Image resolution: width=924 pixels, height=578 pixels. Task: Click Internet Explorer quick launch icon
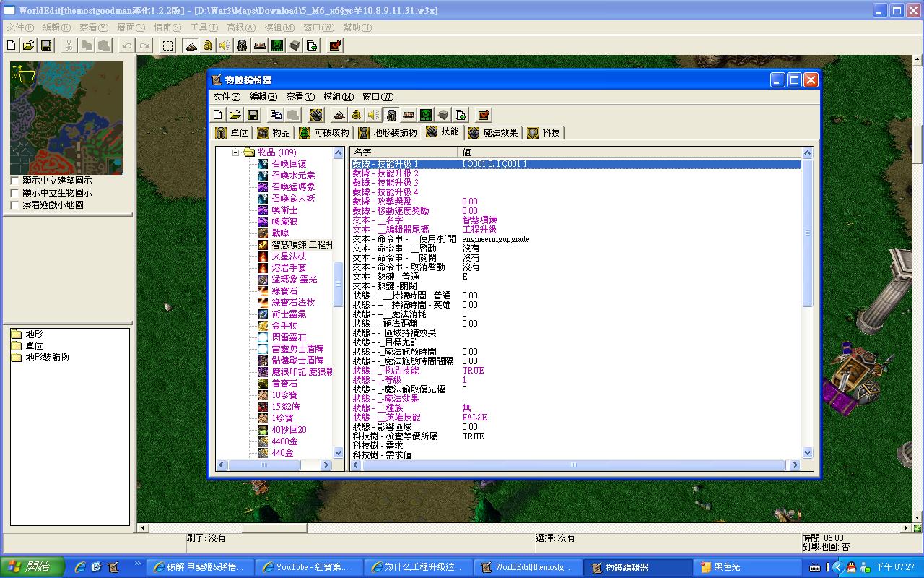click(x=81, y=567)
